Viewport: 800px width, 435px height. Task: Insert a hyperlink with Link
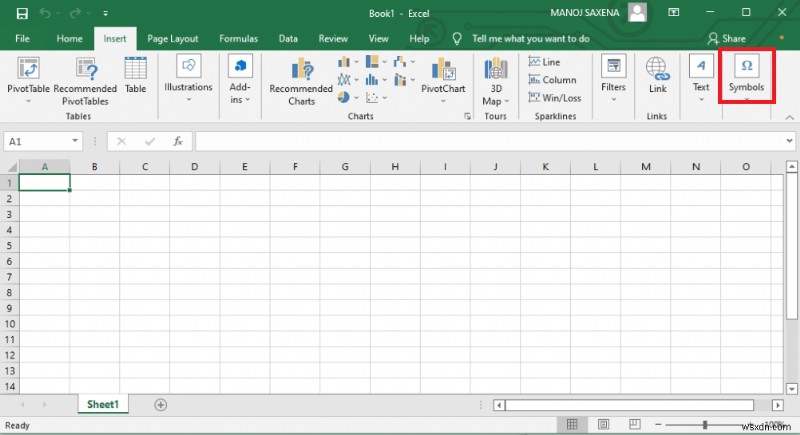(x=657, y=75)
